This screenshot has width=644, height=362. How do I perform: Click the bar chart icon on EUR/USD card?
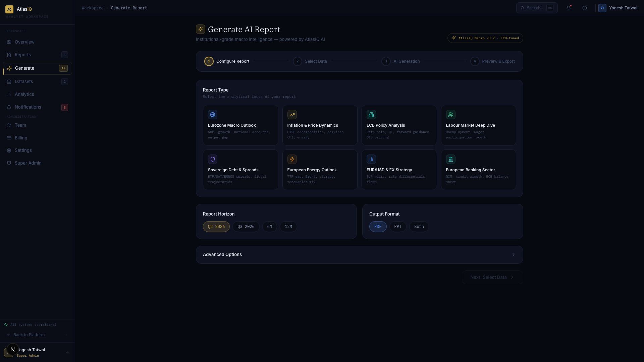pos(371,159)
